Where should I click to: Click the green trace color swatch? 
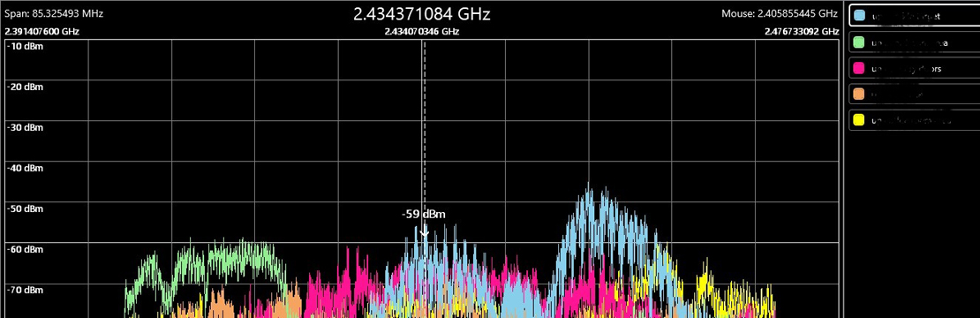859,42
